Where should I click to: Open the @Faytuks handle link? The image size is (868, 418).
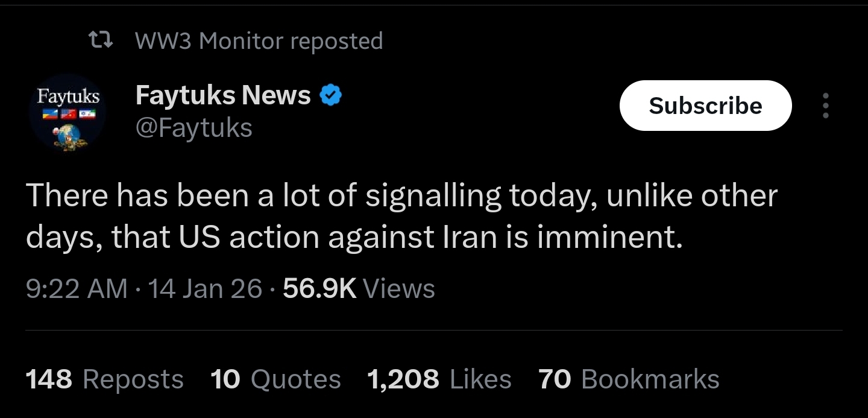[194, 128]
